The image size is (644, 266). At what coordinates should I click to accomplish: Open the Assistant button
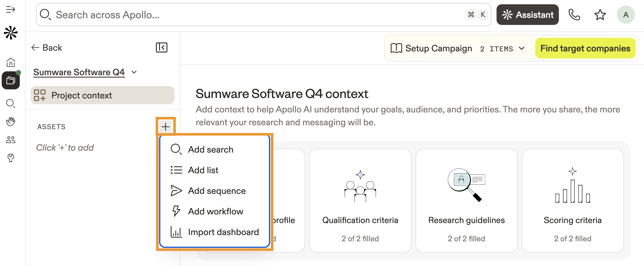coord(527,15)
